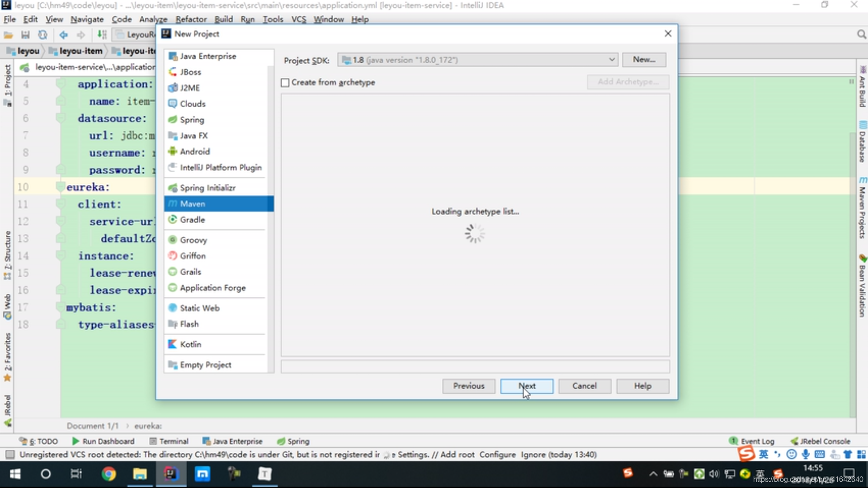Viewport: 868px width, 488px height.
Task: Select Java FX project type
Action: (218, 136)
